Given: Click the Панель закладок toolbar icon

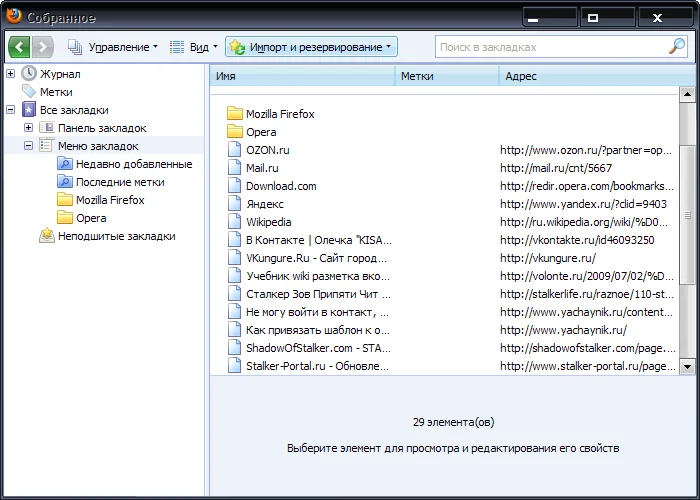Looking at the screenshot, I should pyautogui.click(x=47, y=128).
